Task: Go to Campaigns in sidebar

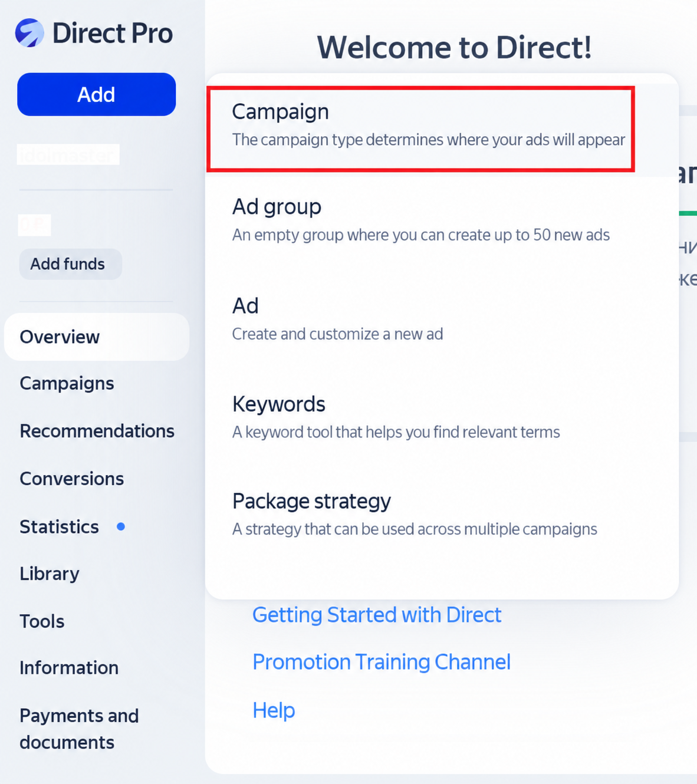Action: click(x=67, y=384)
